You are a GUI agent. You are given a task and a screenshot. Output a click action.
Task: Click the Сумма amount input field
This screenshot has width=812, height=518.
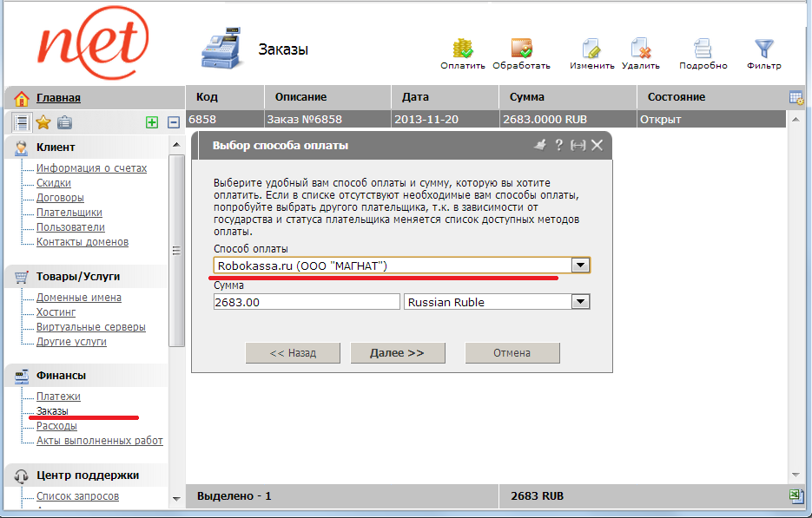coord(306,302)
